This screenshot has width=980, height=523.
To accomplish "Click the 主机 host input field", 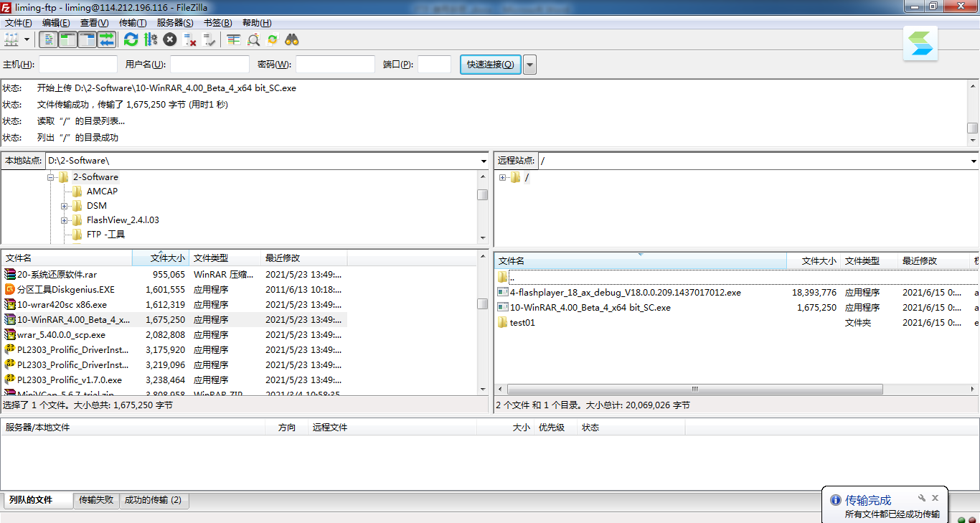I will [78, 65].
